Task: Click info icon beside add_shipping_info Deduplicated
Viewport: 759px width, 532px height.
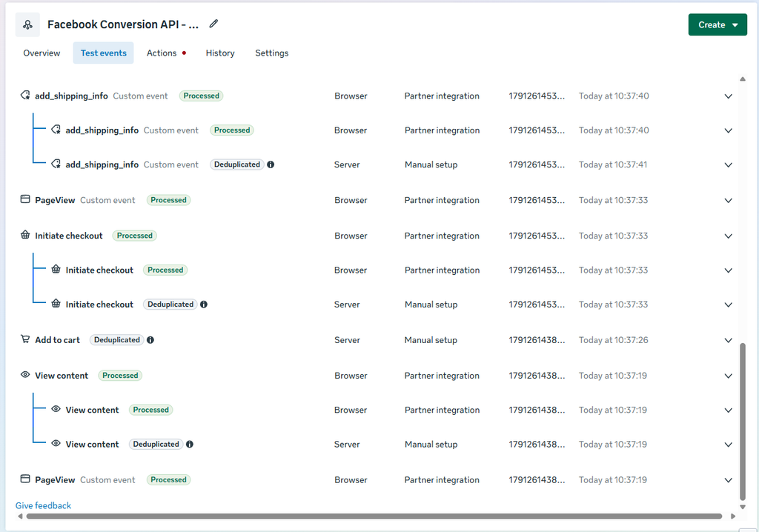Action: (x=271, y=164)
